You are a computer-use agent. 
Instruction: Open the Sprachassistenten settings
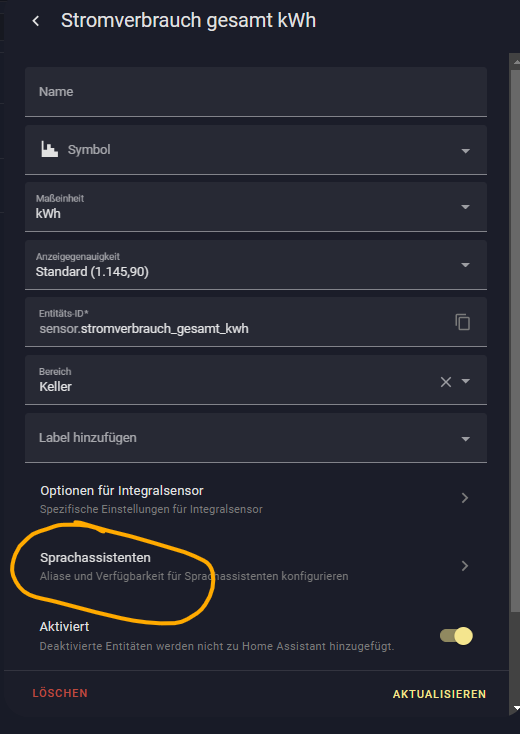pos(256,566)
